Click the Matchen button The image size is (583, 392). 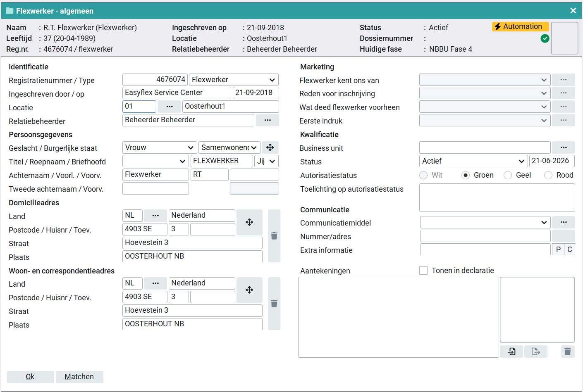coord(79,377)
